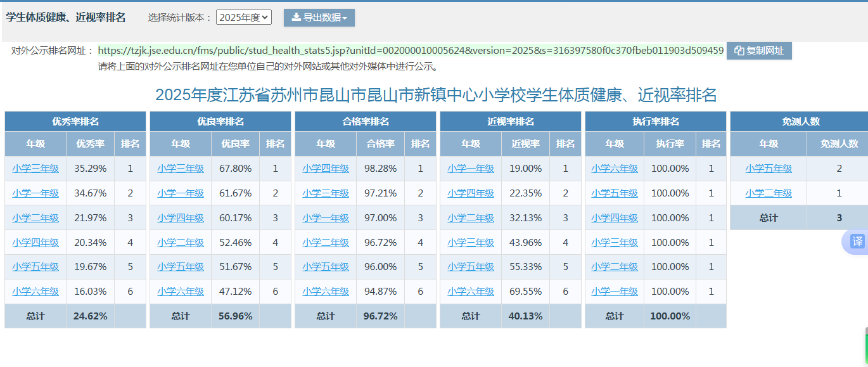The height and width of the screenshot is (367, 868).
Task: Click the 近视率排名 table header
Action: (511, 122)
